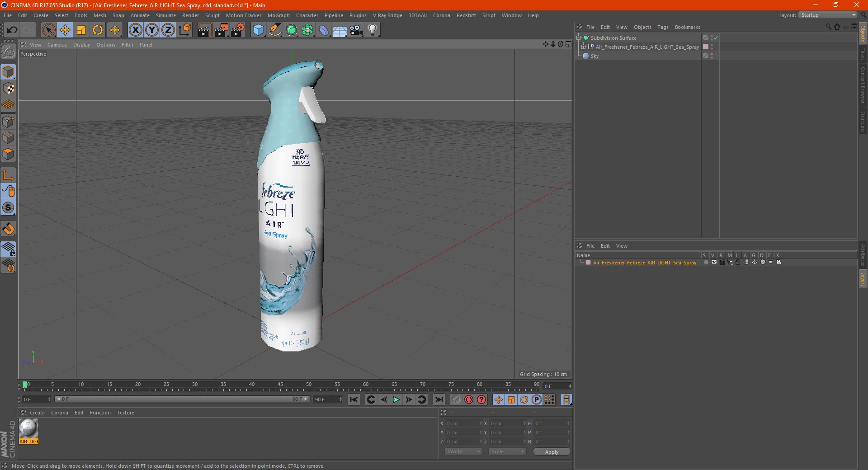The image size is (868, 470).
Task: Switch to Points mode
Action: [x=8, y=122]
